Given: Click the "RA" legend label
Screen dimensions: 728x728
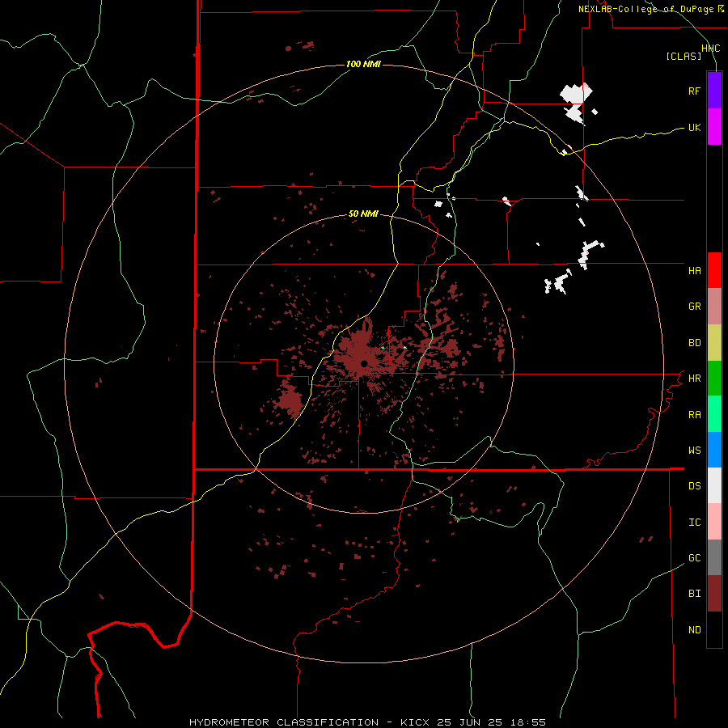Looking at the screenshot, I should point(694,415).
